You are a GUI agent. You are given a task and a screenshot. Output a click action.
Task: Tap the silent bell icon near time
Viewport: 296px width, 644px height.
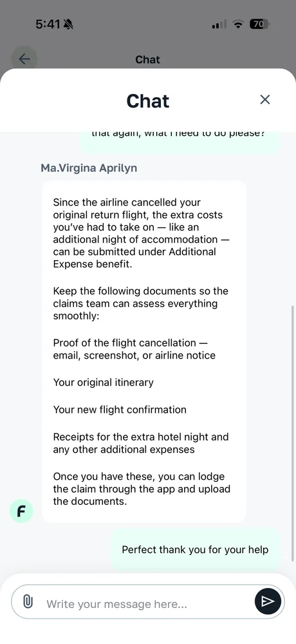(68, 24)
